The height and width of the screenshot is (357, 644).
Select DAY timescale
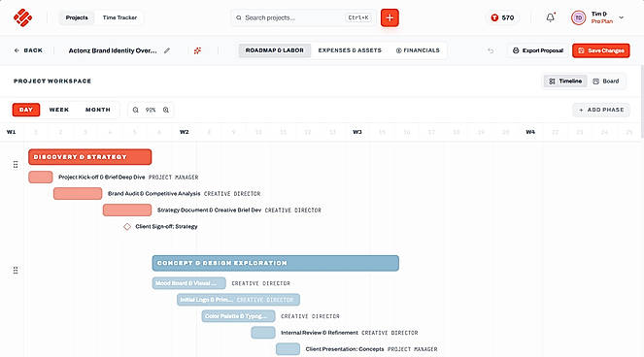pyautogui.click(x=26, y=110)
